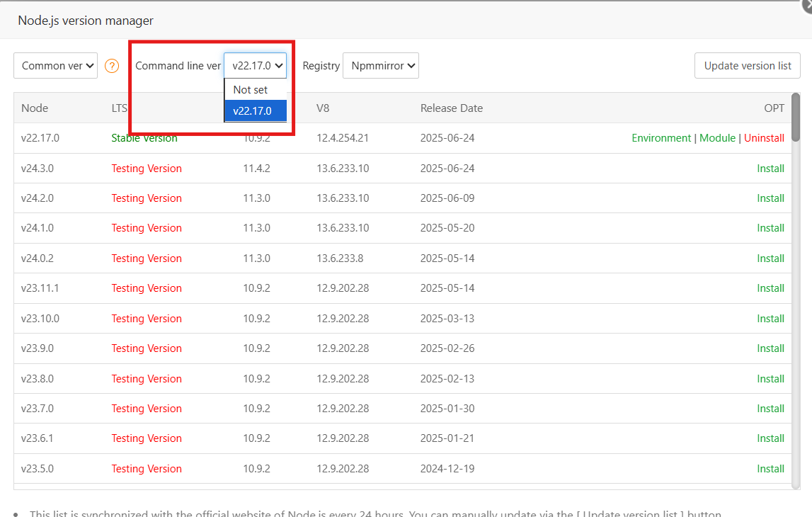Install Node v23.9.0
This screenshot has width=812, height=517.
pyautogui.click(x=770, y=348)
